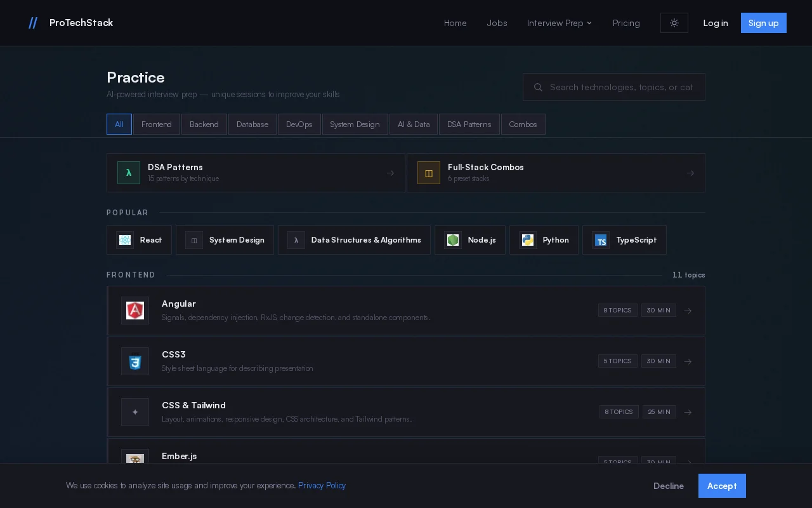The width and height of the screenshot is (812, 508).
Task: Click the Ember.js mascot icon
Action: pyautogui.click(x=135, y=457)
